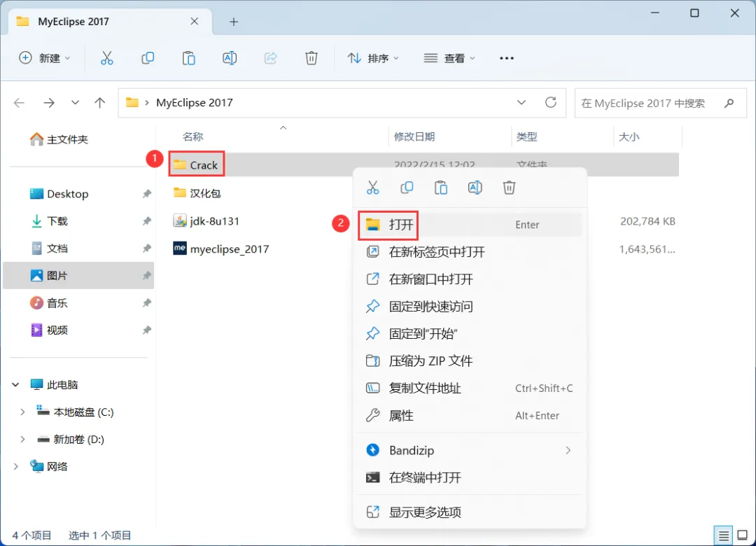Screen dimensions: 756x546
Task: Click the search magnifier icon
Action: (729, 103)
